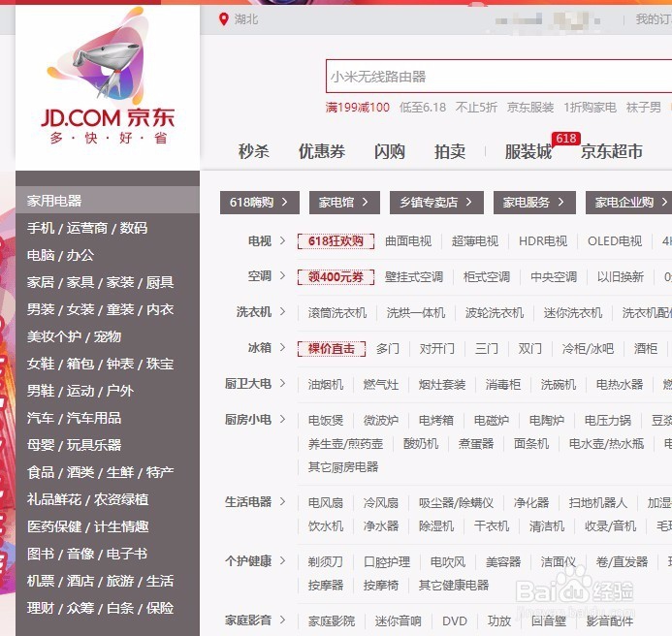The image size is (672, 636).
Task: Click the chevron next to 个护健康
Action: click(x=282, y=561)
